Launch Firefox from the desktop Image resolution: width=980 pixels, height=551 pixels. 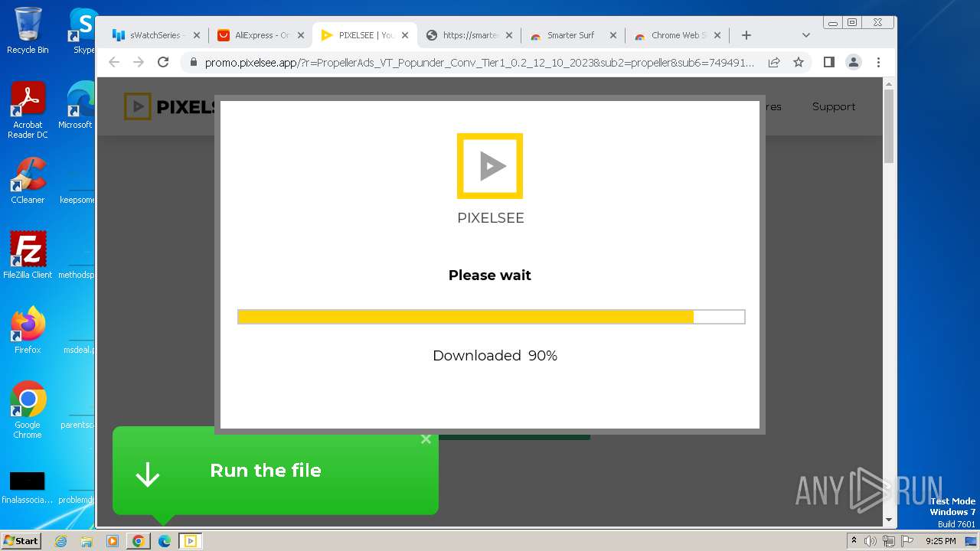point(28,330)
